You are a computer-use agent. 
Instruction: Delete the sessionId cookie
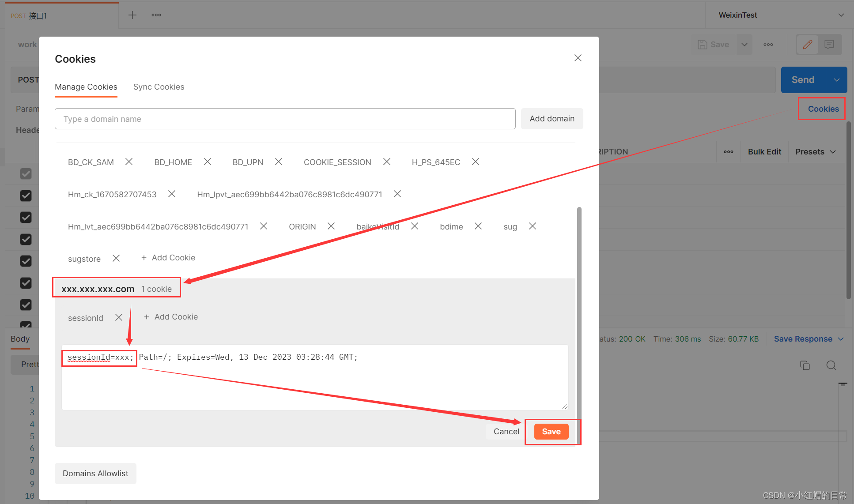(119, 318)
